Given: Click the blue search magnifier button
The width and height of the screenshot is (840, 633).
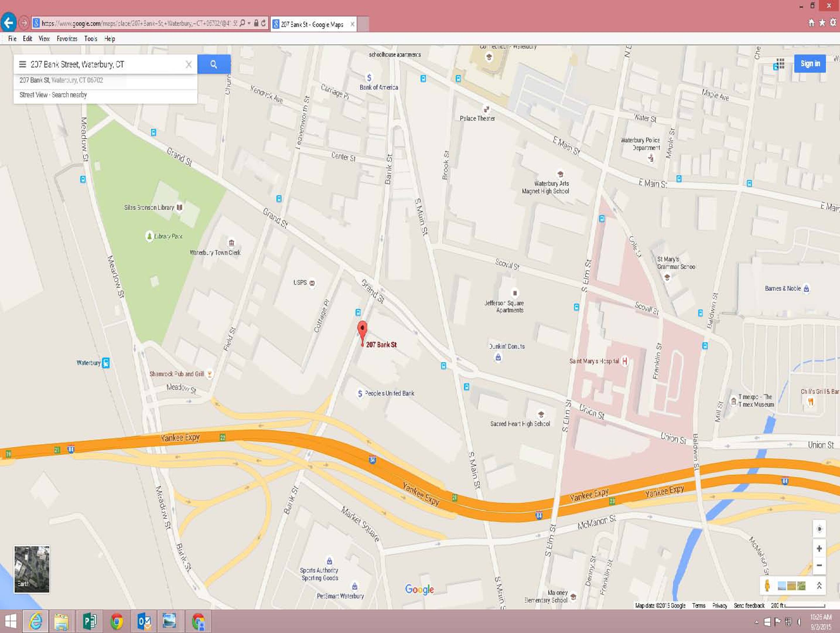Looking at the screenshot, I should 214,64.
